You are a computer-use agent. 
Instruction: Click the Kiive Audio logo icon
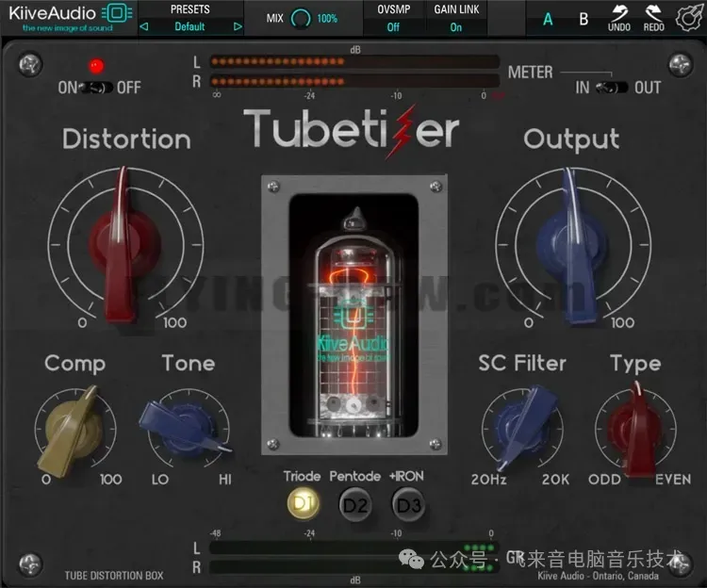117,13
